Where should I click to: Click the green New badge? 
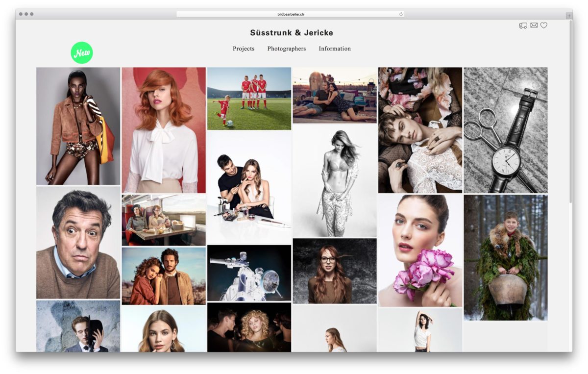pos(82,53)
